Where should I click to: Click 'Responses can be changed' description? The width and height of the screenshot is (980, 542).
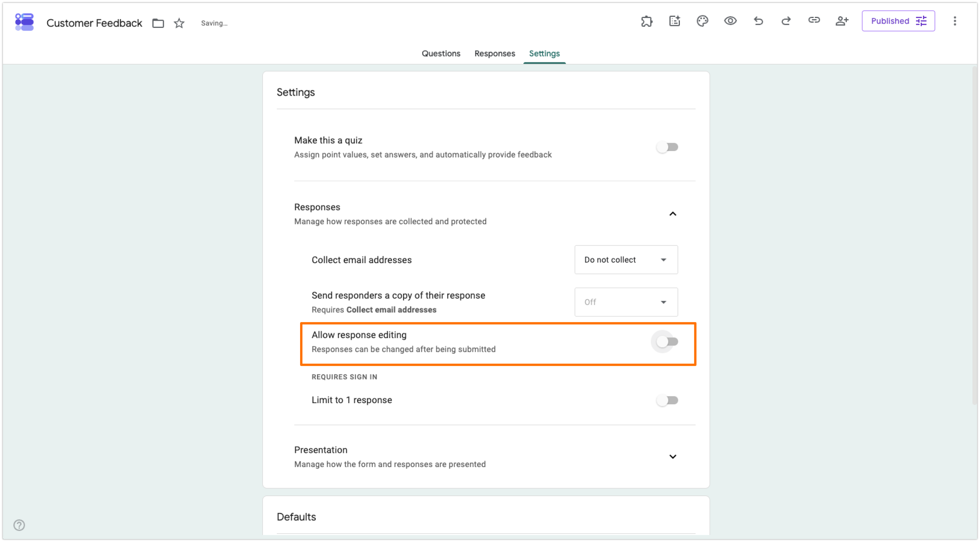coord(403,349)
